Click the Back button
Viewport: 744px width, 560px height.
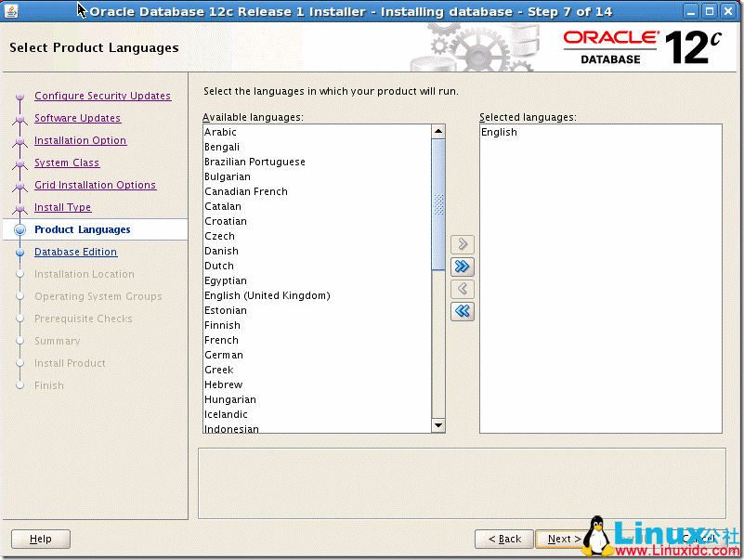[503, 539]
